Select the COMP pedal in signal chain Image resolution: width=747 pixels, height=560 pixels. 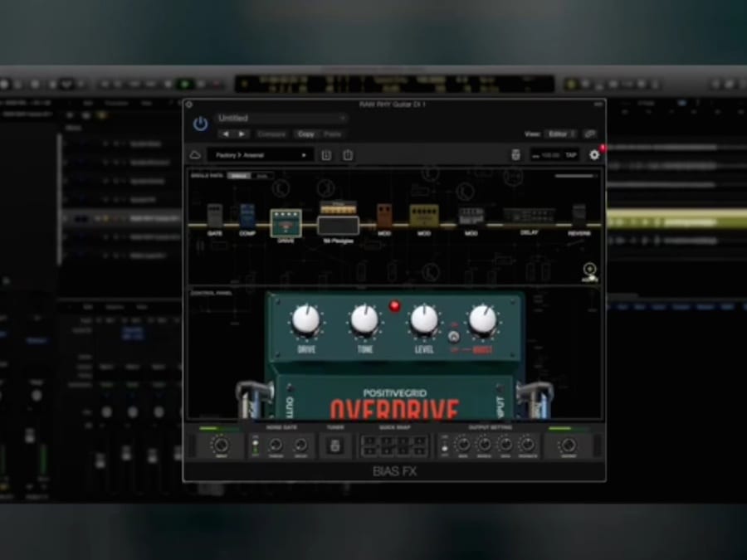[x=247, y=216]
